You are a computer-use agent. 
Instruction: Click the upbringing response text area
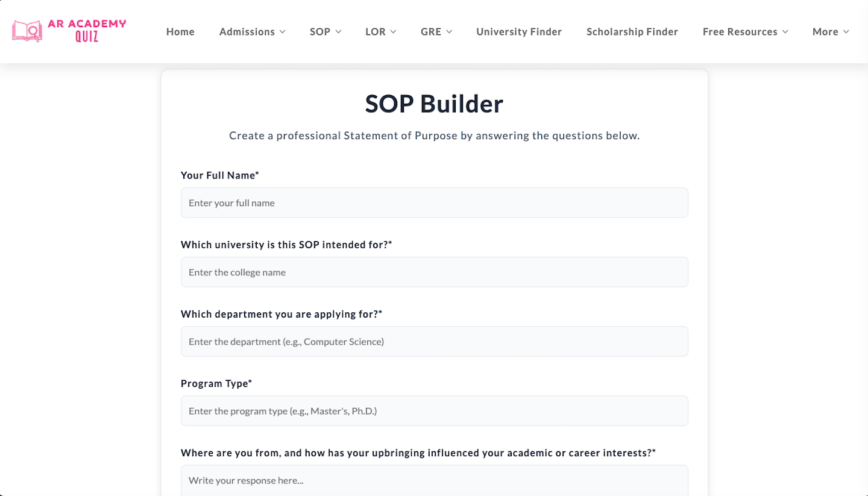[x=434, y=480]
